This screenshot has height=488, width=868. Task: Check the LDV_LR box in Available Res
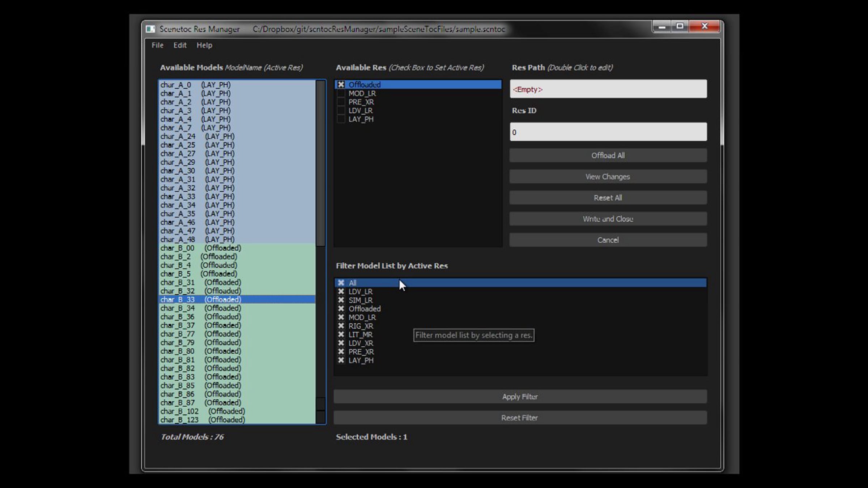[x=341, y=111]
